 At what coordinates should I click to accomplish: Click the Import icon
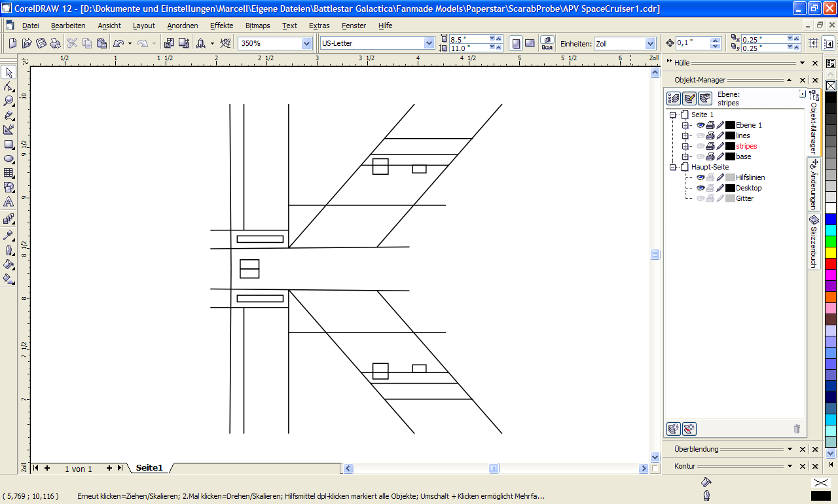(x=168, y=43)
